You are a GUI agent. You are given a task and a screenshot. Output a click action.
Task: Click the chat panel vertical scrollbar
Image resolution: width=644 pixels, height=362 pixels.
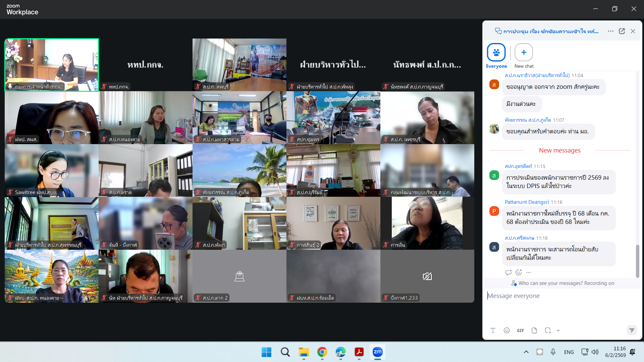click(637, 261)
